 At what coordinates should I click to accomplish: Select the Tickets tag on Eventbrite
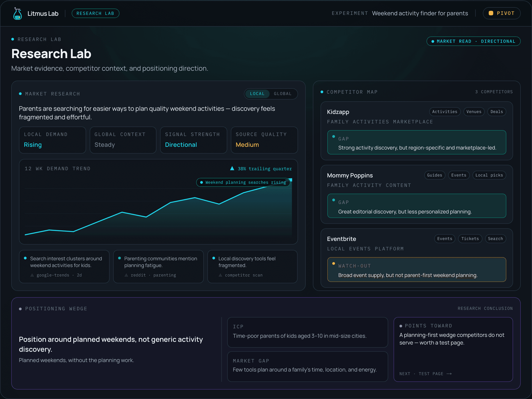[x=470, y=239]
